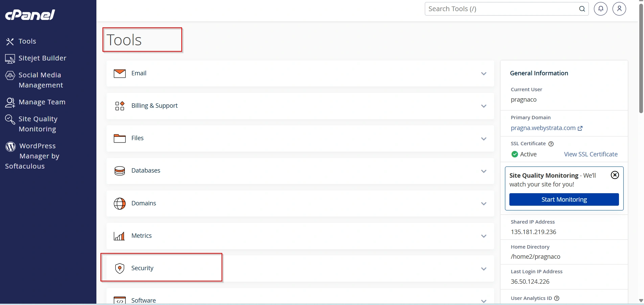This screenshot has height=305, width=644.
Task: Expand the Billing & Support section chevron
Action: tap(484, 106)
